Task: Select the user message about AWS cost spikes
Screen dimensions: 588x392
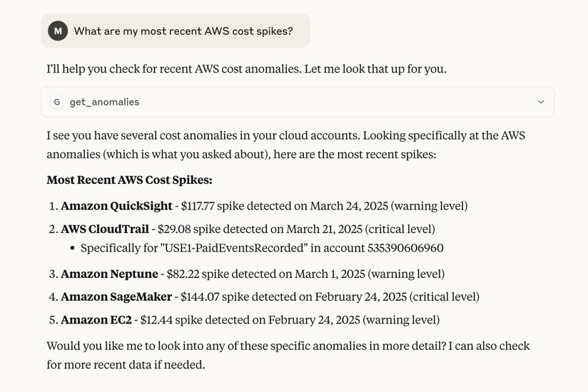Action: pos(183,31)
